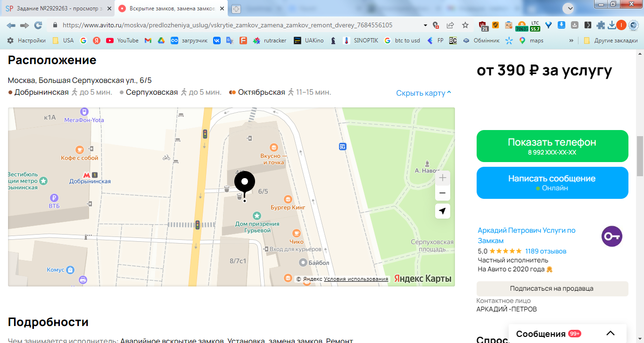Open the 1189 отзывов reviews link
This screenshot has width=644, height=343.
[545, 251]
